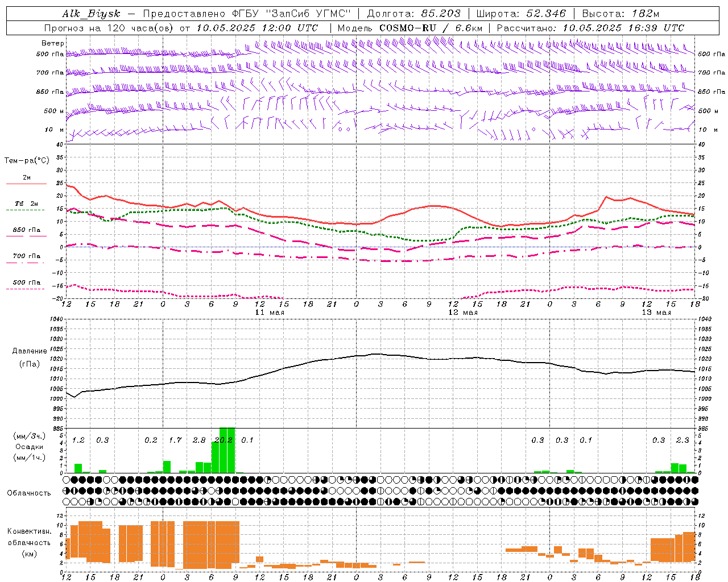Click the "12 мая" date label
728x582 pixels.
click(x=463, y=313)
